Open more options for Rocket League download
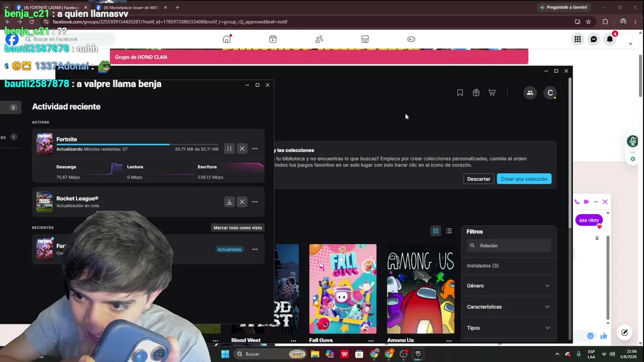 click(255, 202)
